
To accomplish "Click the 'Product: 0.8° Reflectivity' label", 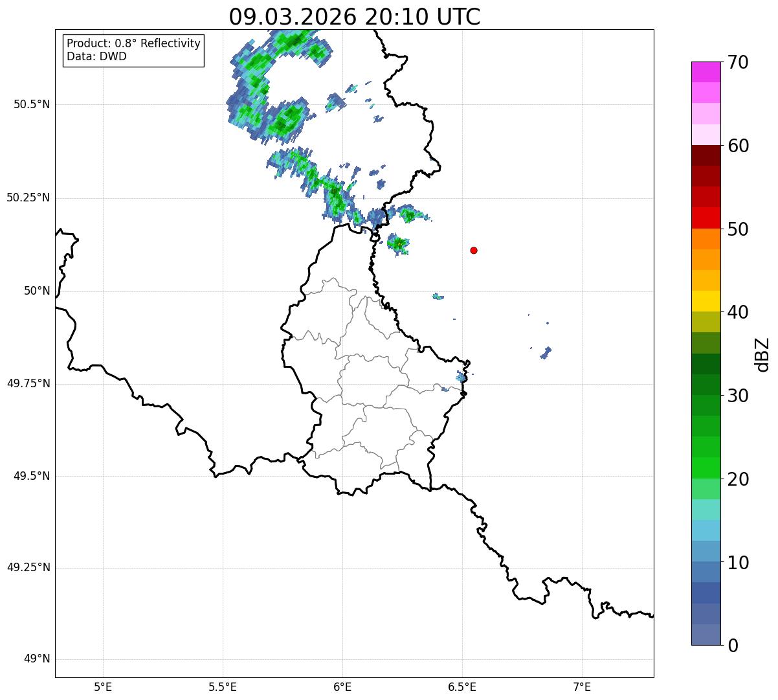I will tap(134, 43).
